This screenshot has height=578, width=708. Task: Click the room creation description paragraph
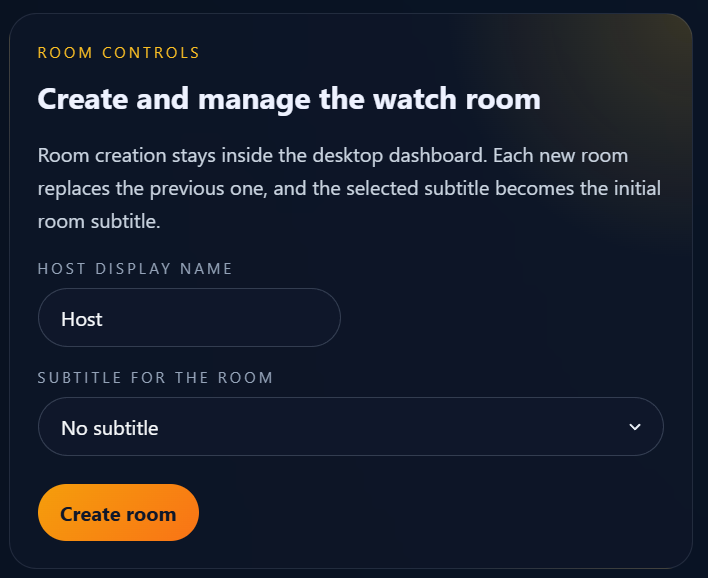(x=349, y=188)
